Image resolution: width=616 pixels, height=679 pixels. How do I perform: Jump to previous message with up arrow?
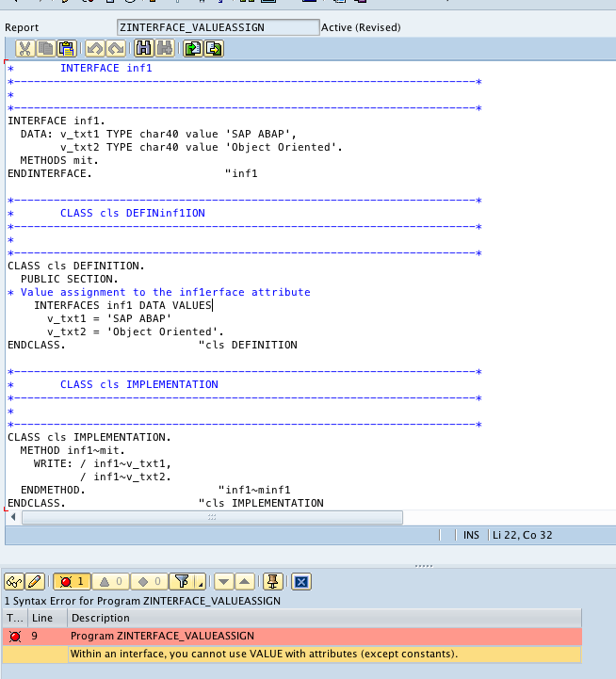tap(244, 582)
